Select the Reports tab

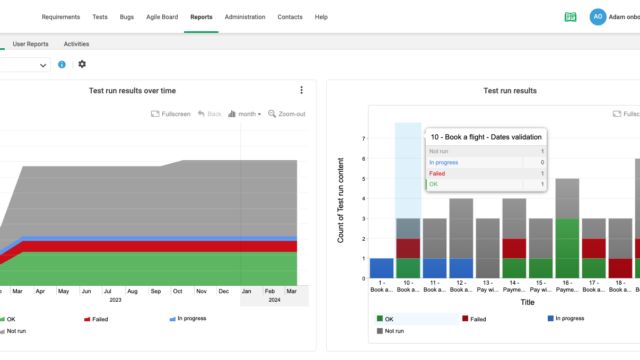tap(201, 17)
